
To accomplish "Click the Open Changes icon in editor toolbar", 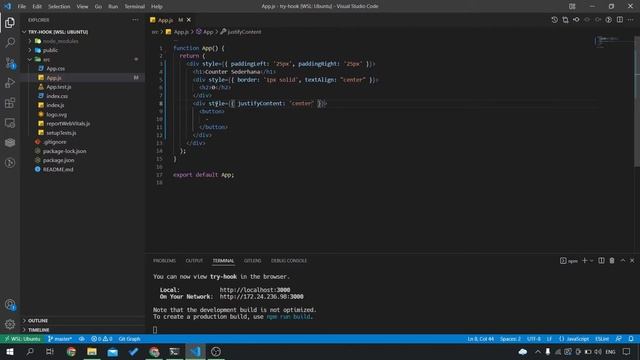I will pyautogui.click(x=565, y=20).
